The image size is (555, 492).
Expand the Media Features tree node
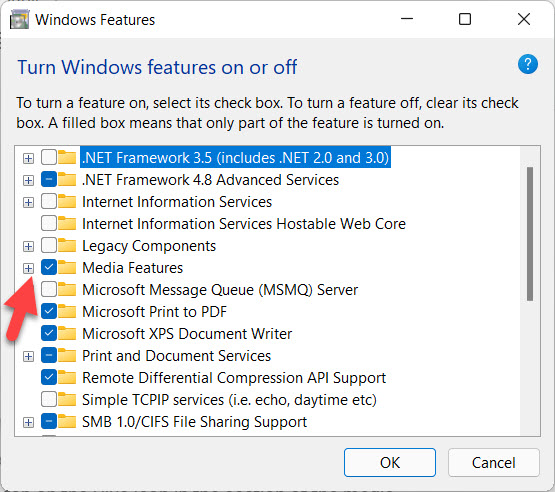(28, 268)
